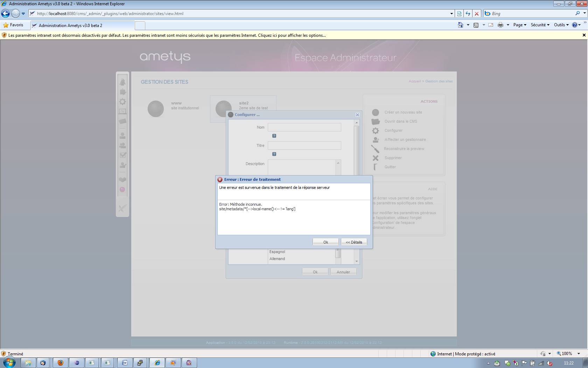The height and width of the screenshot is (368, 588).
Task: Open the Page menu dropdown
Action: (x=519, y=25)
